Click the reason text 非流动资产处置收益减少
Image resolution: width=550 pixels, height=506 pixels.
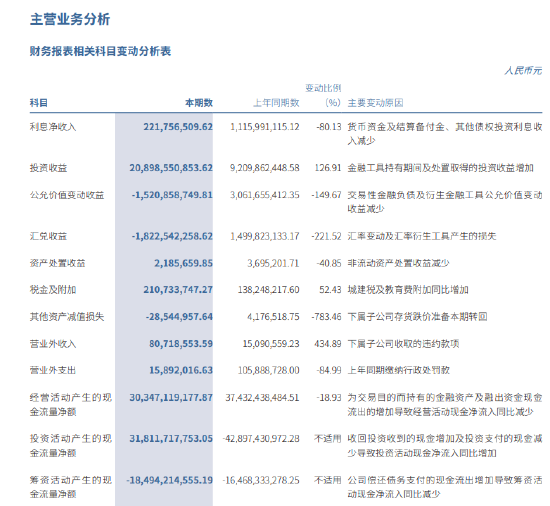(x=398, y=263)
